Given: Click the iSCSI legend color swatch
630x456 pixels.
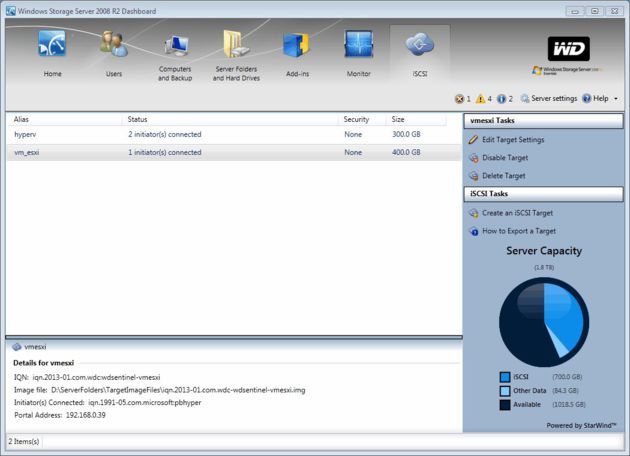Looking at the screenshot, I should pyautogui.click(x=505, y=377).
